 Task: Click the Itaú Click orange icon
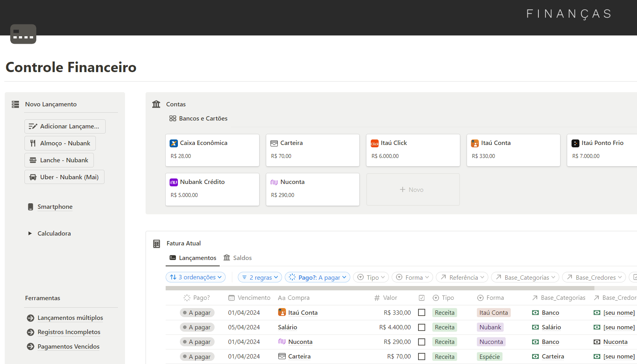(374, 143)
